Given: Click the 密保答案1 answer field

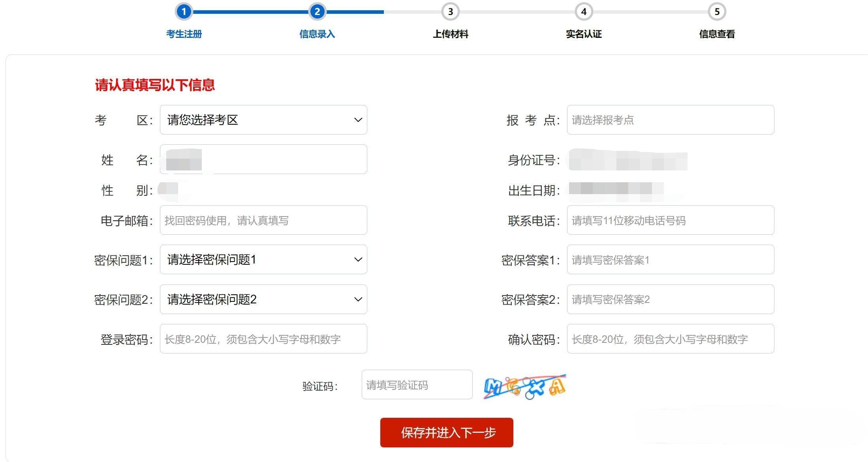Looking at the screenshot, I should coord(670,259).
